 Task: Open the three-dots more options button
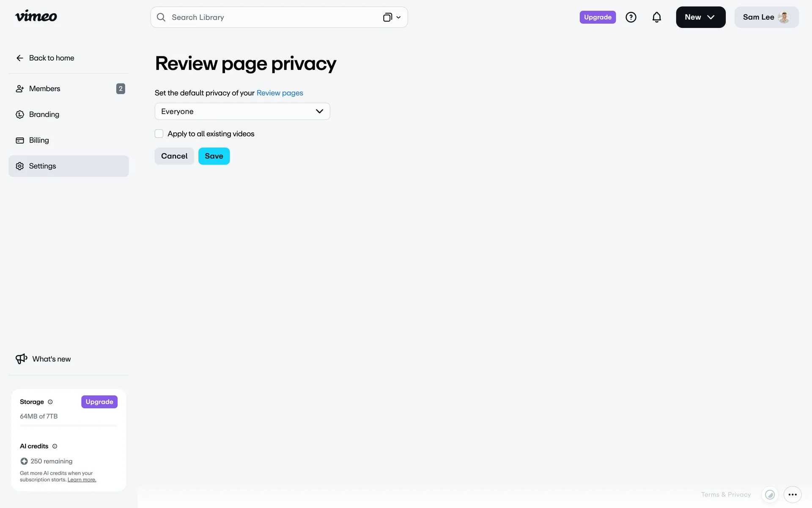792,494
